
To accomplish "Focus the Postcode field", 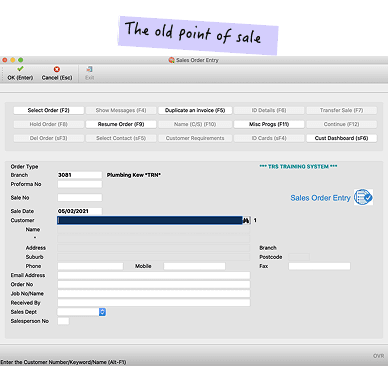I will 299,257.
